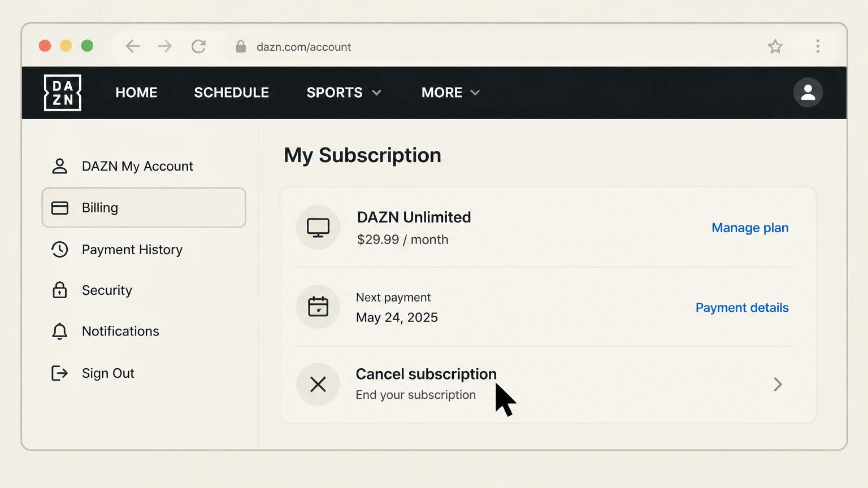Reload the page
Viewport: 868px width, 488px height.
coord(198,46)
